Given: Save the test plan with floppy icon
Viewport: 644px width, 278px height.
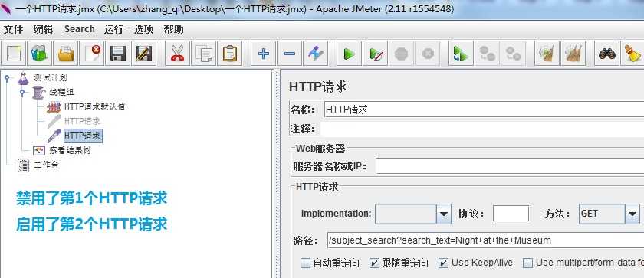Looking at the screenshot, I should pyautogui.click(x=118, y=54).
